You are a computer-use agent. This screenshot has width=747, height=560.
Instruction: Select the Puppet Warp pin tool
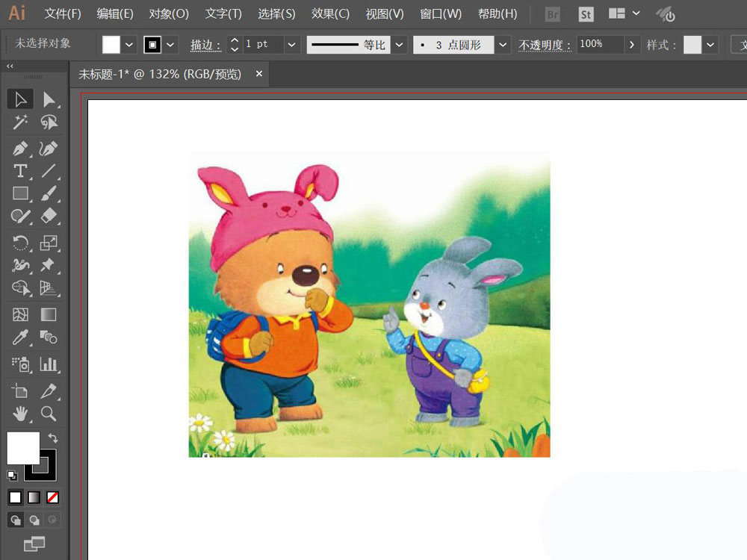[x=49, y=265]
